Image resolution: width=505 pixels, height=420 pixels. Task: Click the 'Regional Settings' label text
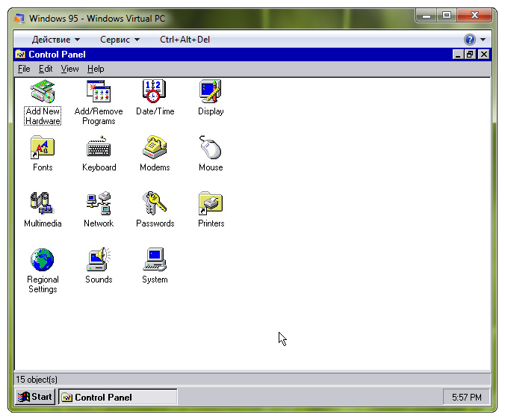tap(43, 285)
